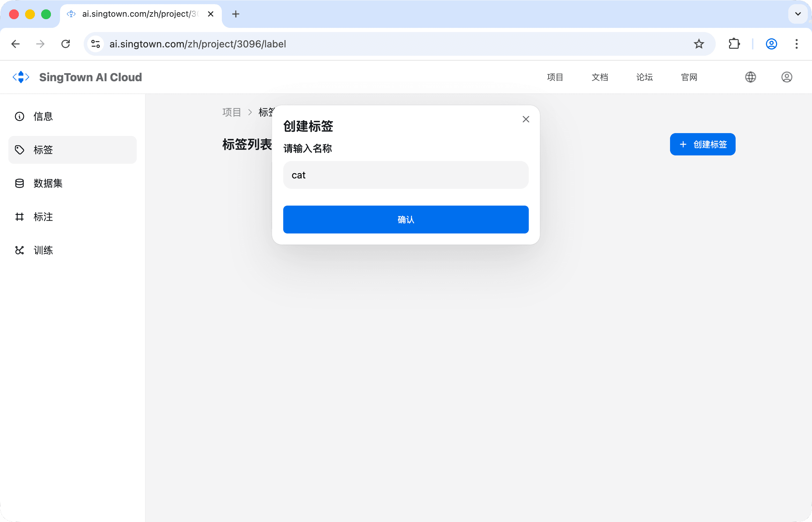Bookmark this page with star icon
This screenshot has width=812, height=522.
click(699, 44)
